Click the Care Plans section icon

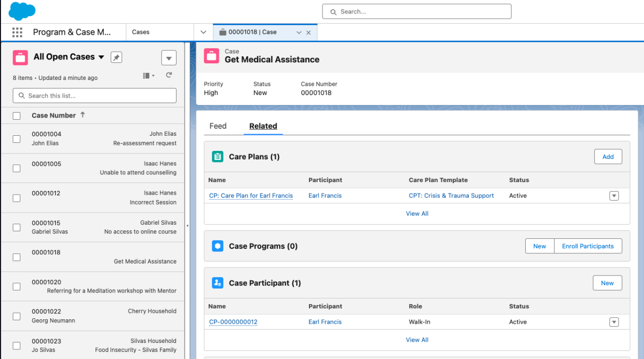[217, 157]
